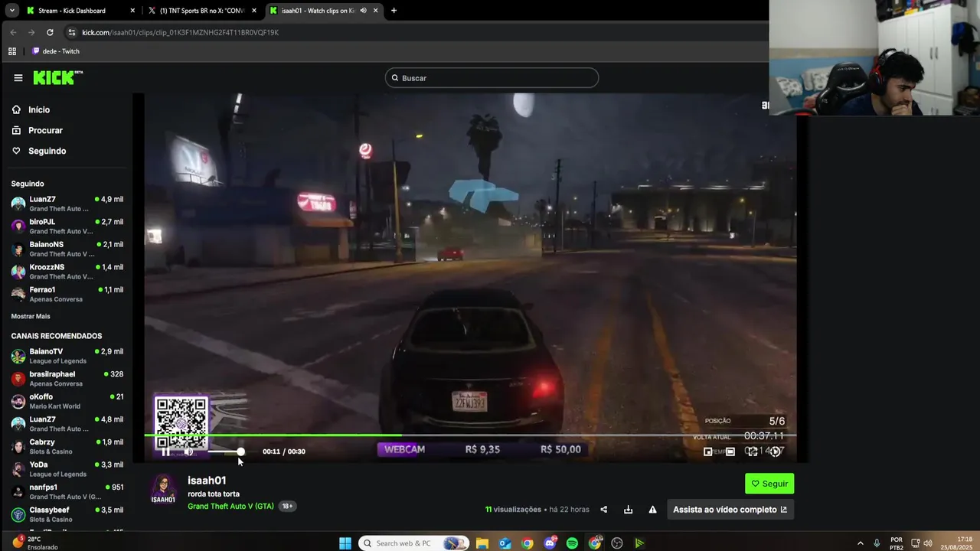Open recommended channel Cabrzy
This screenshot has height=551, width=980.
tap(67, 446)
